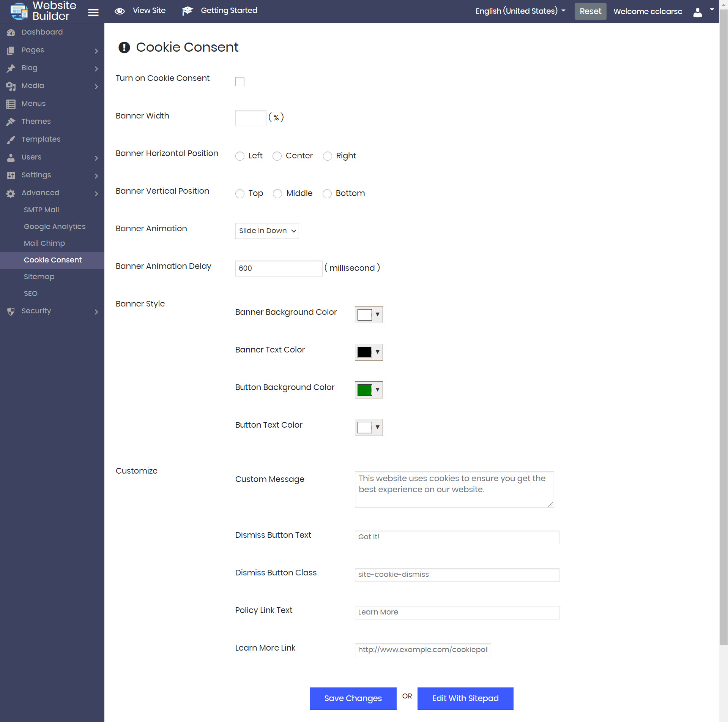
Task: Select Bottom for banner vertical position
Action: (327, 194)
